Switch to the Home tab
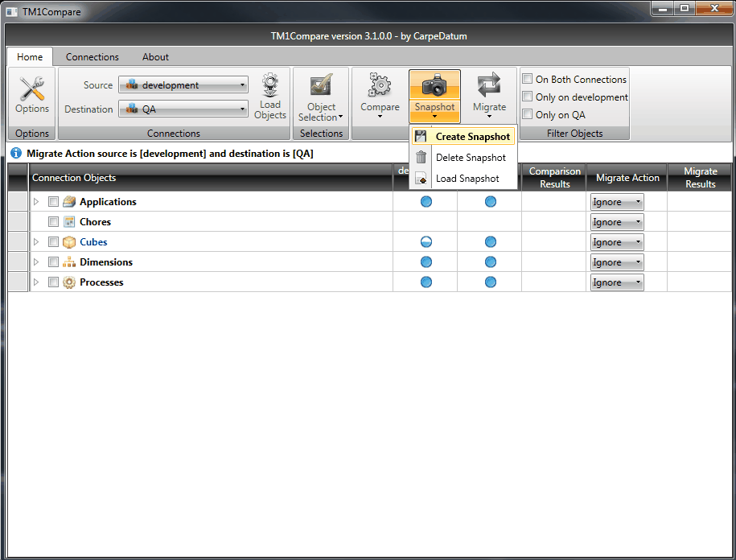 [x=30, y=57]
